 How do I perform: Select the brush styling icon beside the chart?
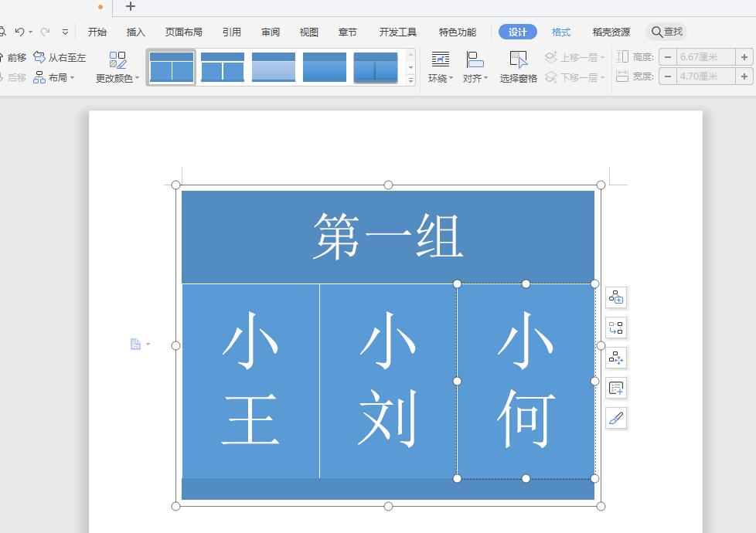[x=616, y=418]
